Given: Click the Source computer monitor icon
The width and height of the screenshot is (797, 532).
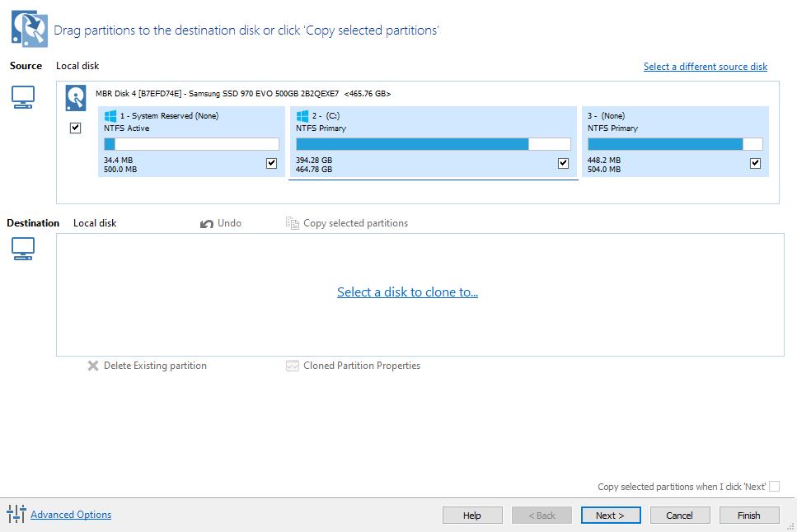Looking at the screenshot, I should (23, 98).
